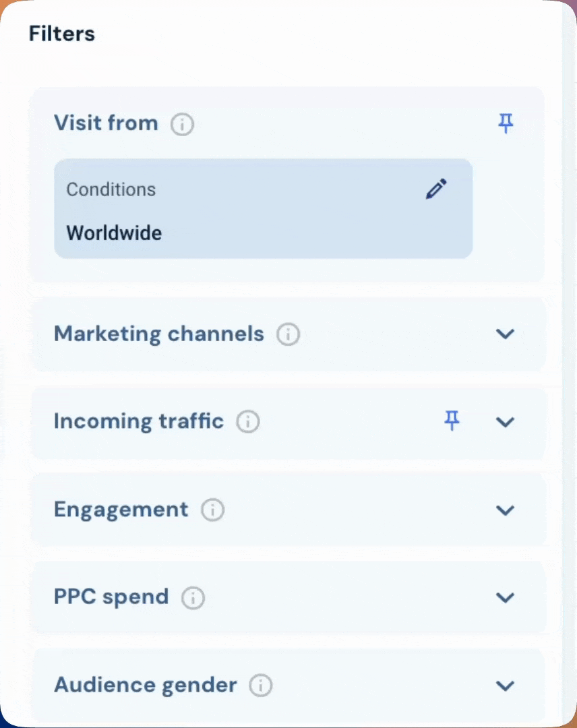Show info for Audience gender
The width and height of the screenshot is (577, 728).
pos(260,686)
